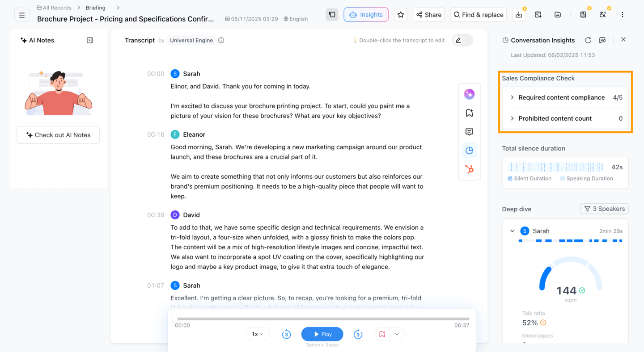Open the hamburger sidebar menu
This screenshot has width=644, height=352.
22,15
